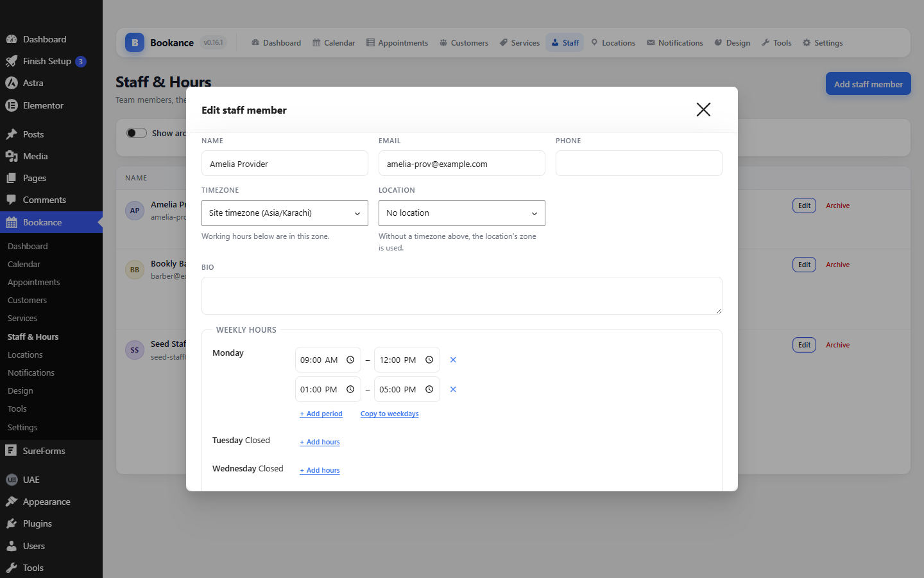
Task: Go to Calendar tab in Bookance nav
Action: coord(334,43)
